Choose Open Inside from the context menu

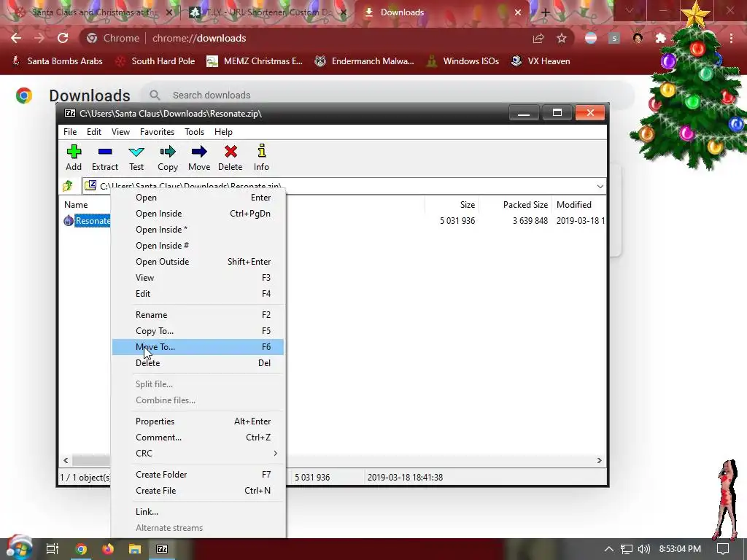(x=198, y=214)
